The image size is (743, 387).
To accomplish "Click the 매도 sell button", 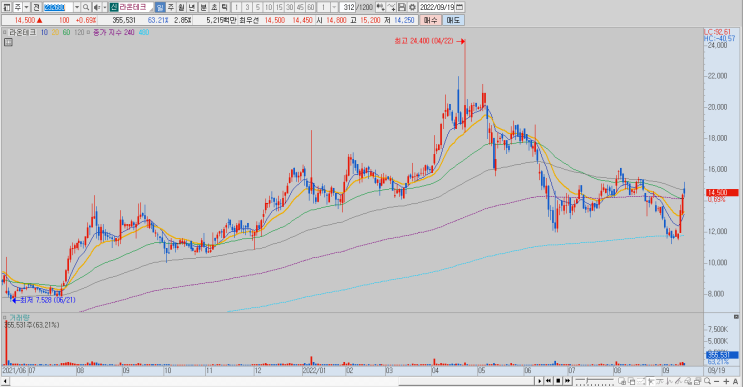I will [x=453, y=20].
